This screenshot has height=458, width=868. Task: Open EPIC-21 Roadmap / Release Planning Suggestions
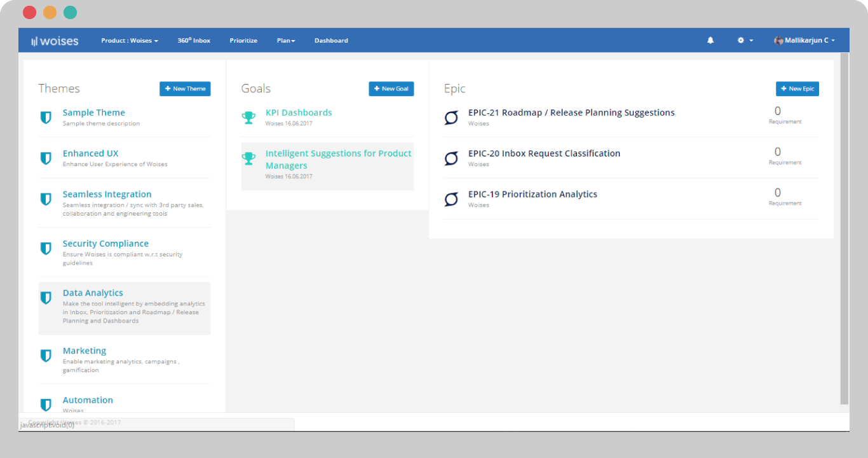click(x=571, y=113)
